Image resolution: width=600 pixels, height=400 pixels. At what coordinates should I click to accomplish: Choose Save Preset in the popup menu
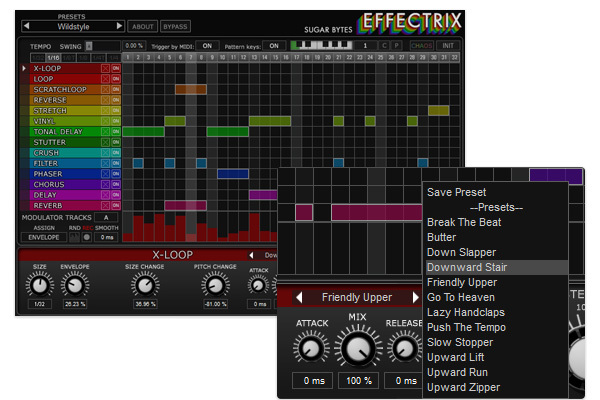(459, 192)
